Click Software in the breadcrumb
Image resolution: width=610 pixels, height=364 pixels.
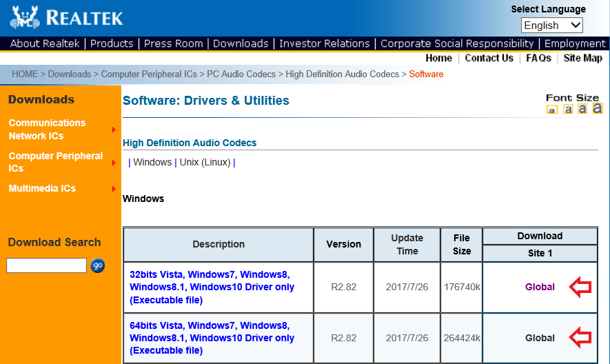click(x=426, y=74)
